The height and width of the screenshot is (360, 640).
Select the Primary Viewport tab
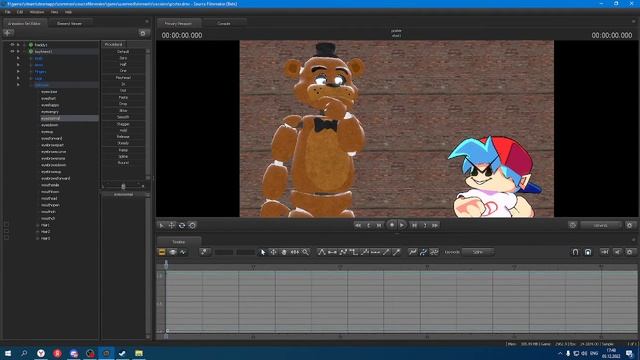[178, 24]
